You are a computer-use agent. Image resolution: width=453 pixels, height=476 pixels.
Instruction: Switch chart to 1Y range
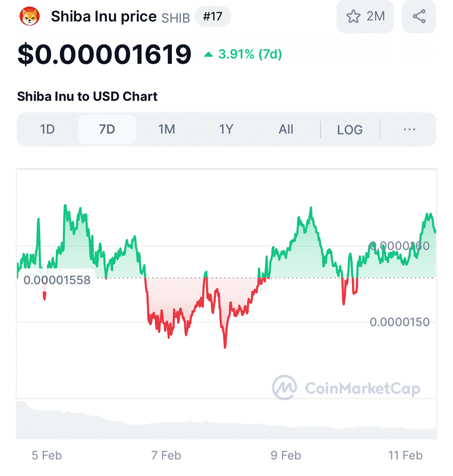(x=226, y=129)
